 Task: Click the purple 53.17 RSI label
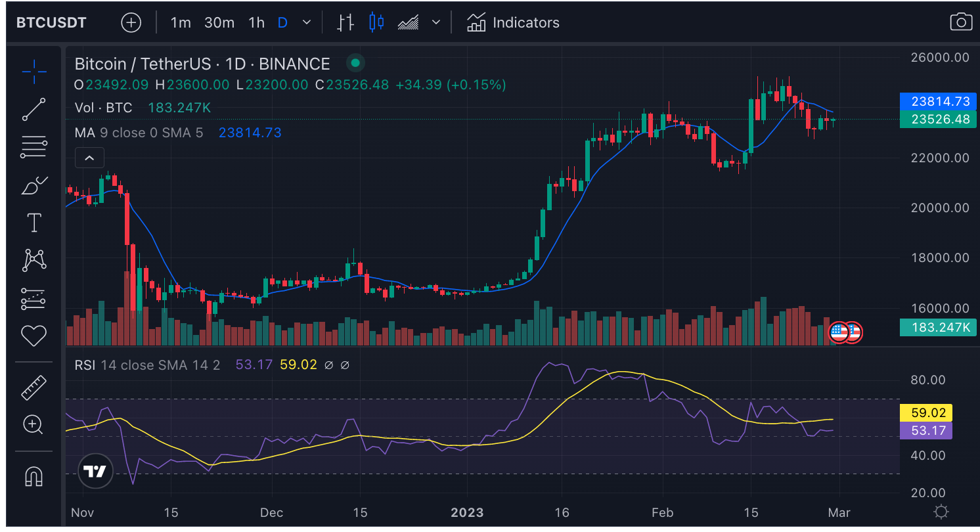tap(925, 431)
